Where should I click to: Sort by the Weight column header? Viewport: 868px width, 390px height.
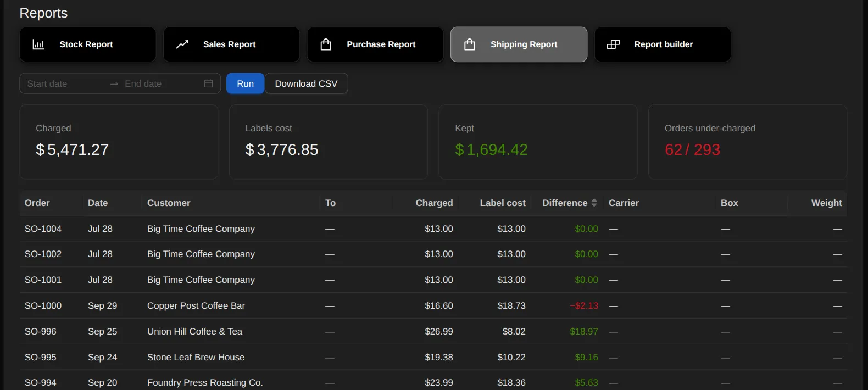click(x=826, y=203)
